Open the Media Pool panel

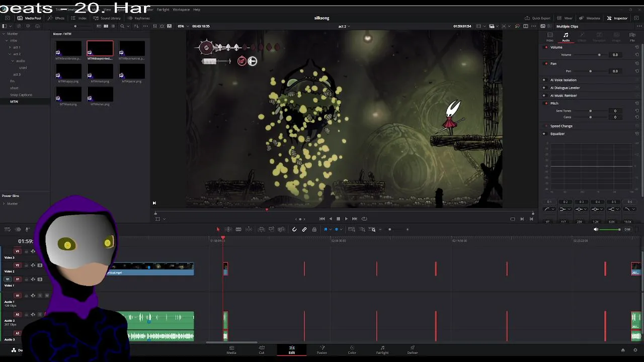click(29, 18)
